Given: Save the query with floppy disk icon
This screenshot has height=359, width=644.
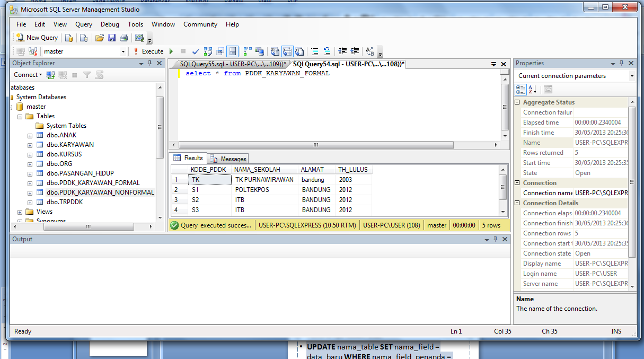Looking at the screenshot, I should click(112, 38).
